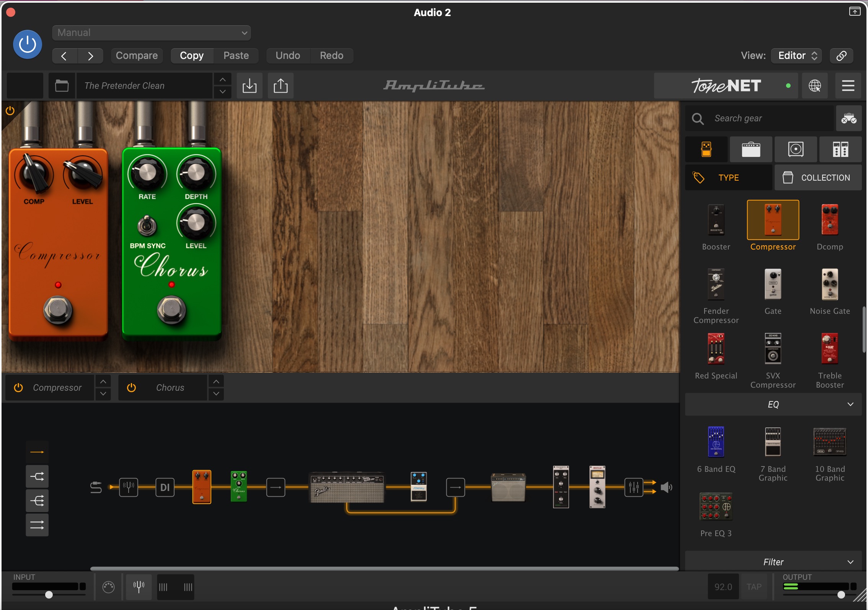Screen dimensions: 868x610
Task: Select the cabinet speaker gear category
Action: coord(796,149)
